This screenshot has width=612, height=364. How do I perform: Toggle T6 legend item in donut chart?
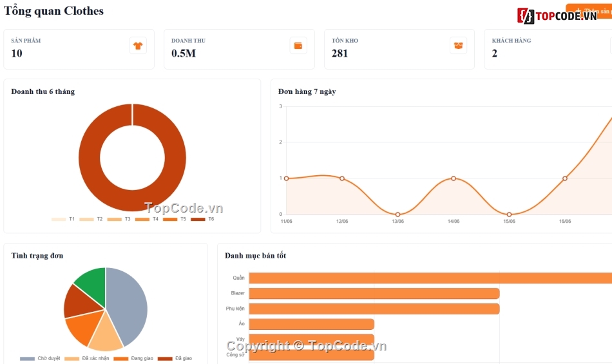pyautogui.click(x=202, y=219)
